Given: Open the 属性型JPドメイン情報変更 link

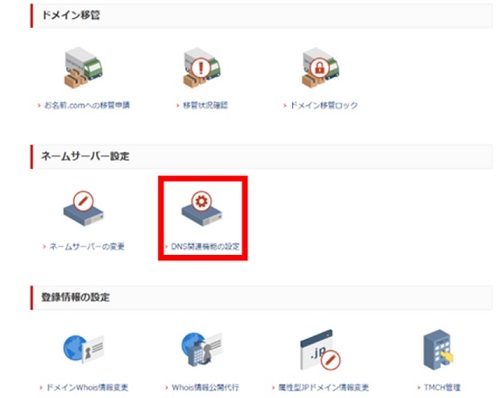Looking at the screenshot, I should coord(324,388).
